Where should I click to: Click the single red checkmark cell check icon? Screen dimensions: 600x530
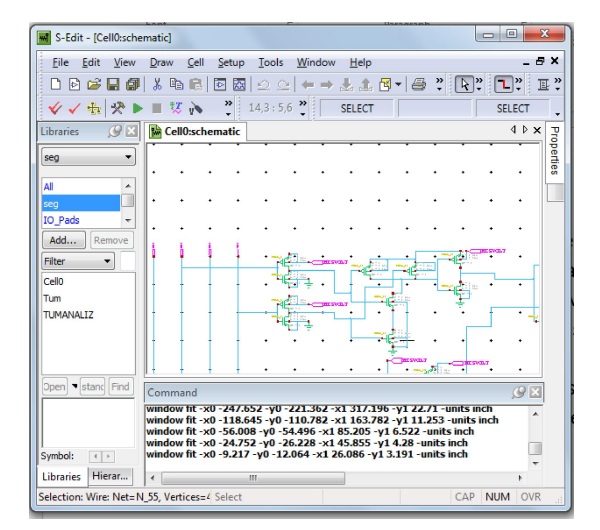74,108
